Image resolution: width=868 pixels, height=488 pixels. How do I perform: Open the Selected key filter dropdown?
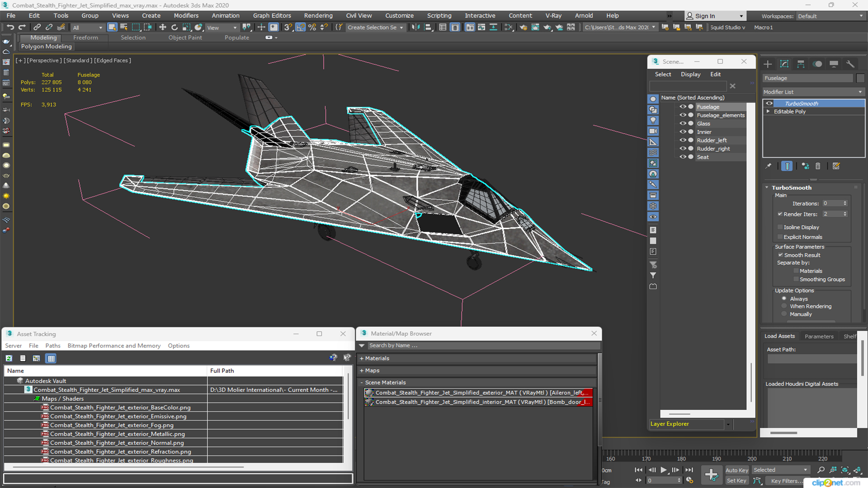[781, 470]
